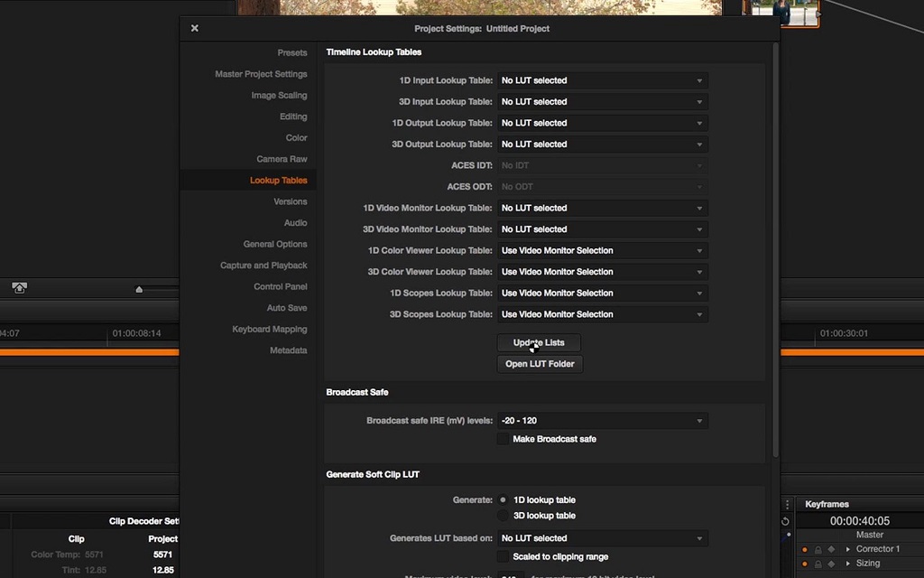Click the Keyframes timecode 00:00:40:05

click(860, 521)
